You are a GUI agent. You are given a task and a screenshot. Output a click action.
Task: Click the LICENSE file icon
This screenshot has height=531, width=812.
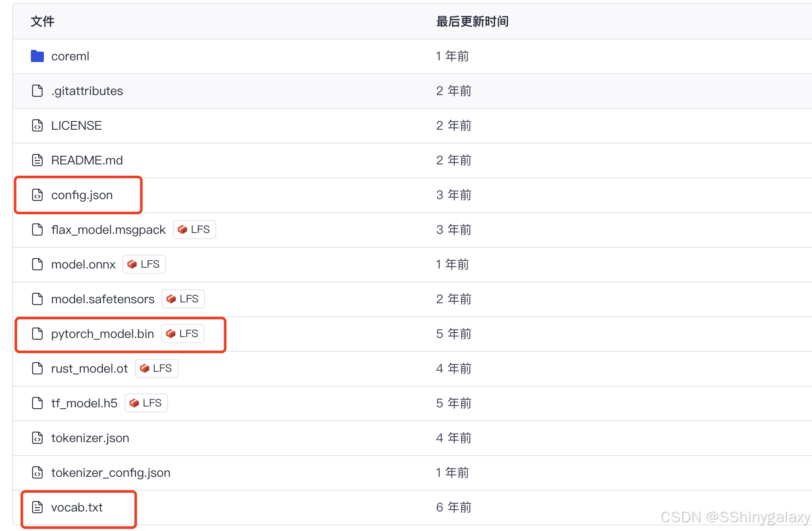[x=37, y=125]
